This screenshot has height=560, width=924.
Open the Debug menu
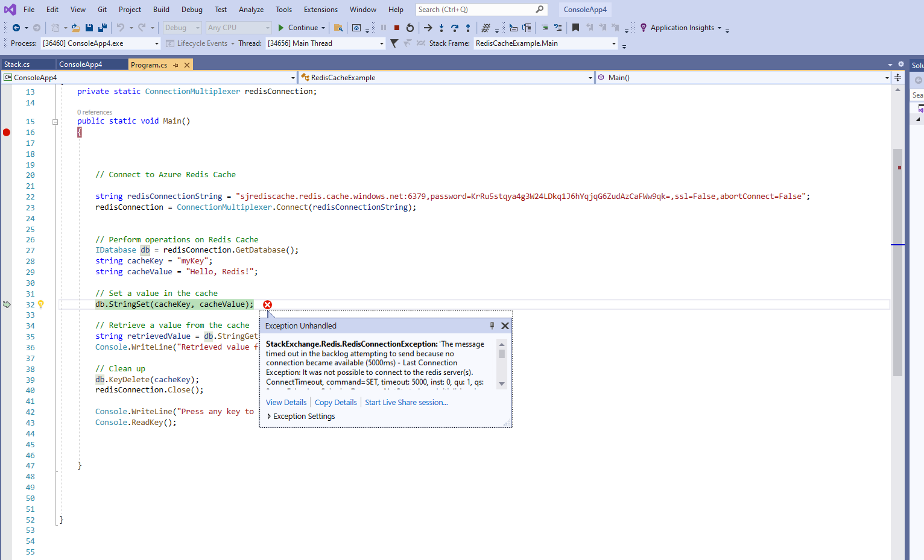click(x=192, y=10)
